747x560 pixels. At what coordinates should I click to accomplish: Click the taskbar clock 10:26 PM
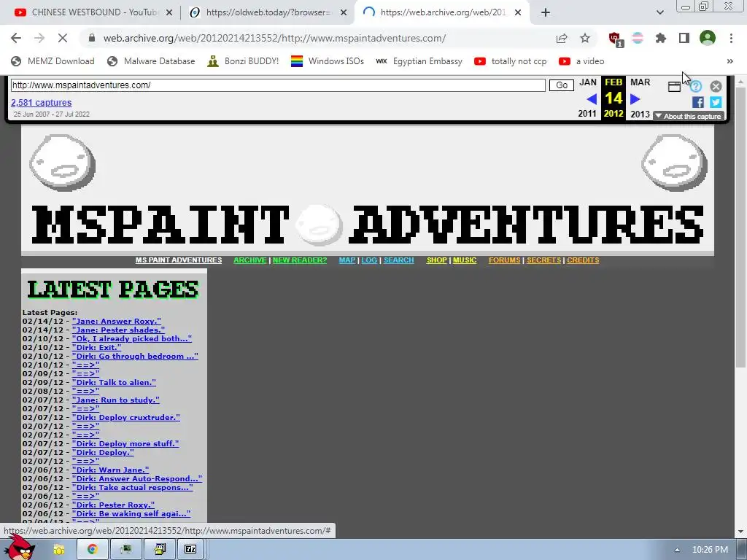click(710, 550)
